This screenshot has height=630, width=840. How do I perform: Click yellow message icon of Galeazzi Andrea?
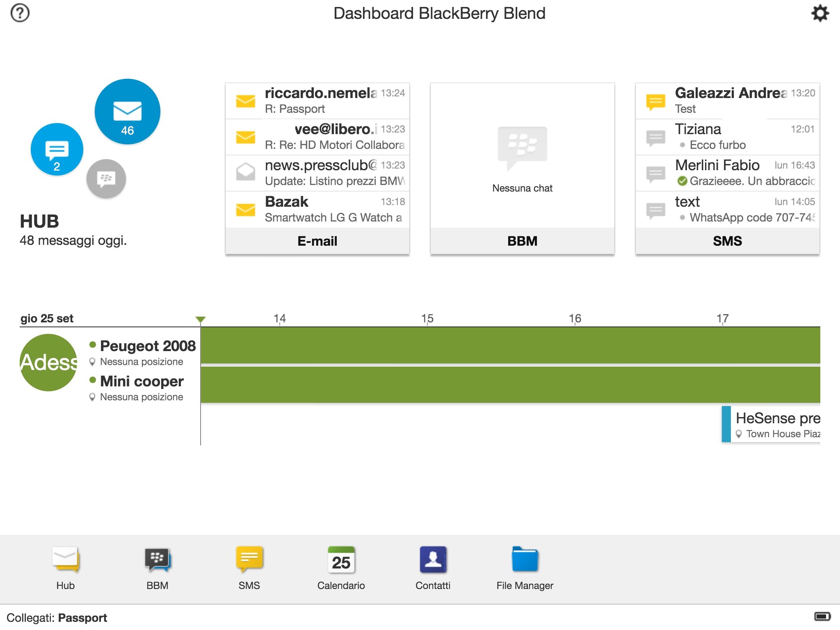pos(656,102)
